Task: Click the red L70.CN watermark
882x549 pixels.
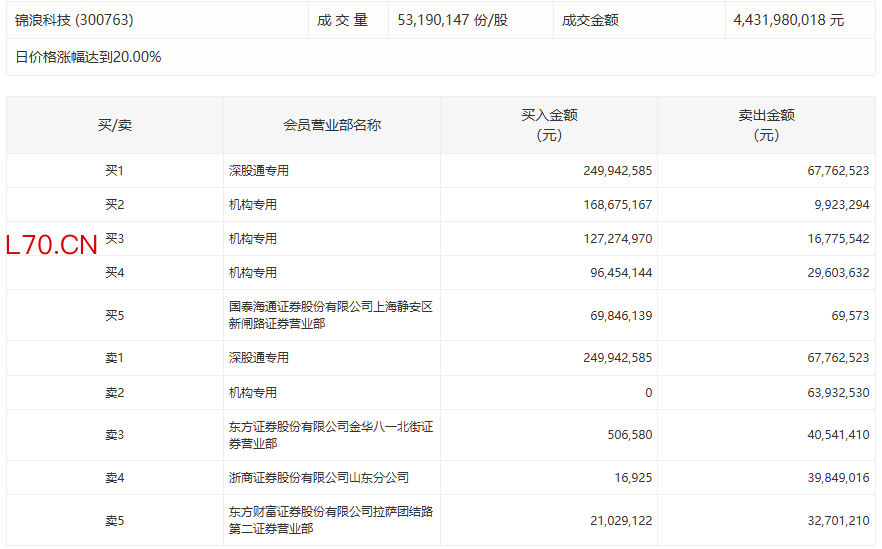Action: 52,245
